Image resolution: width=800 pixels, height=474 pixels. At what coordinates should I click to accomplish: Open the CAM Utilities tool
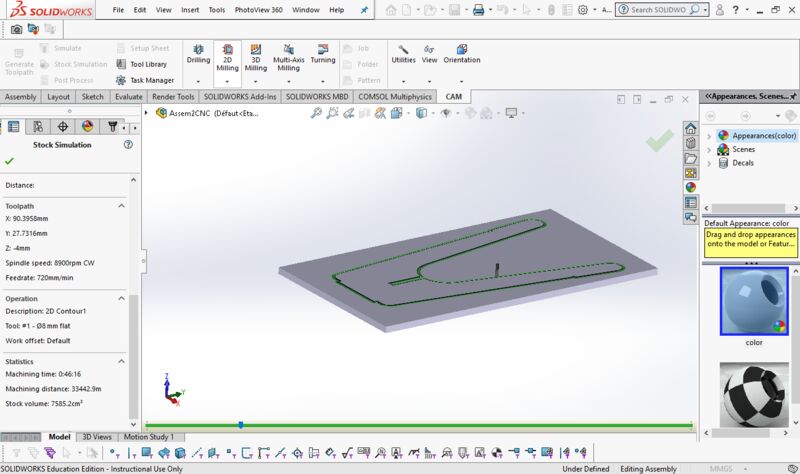[x=403, y=55]
